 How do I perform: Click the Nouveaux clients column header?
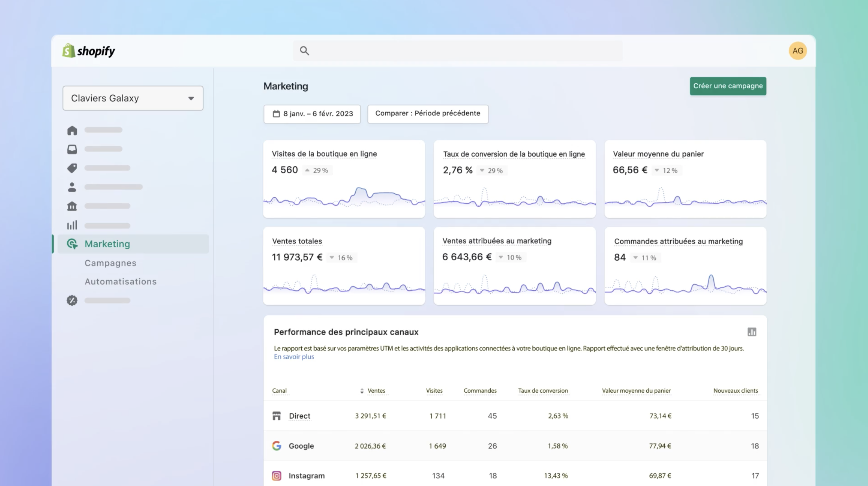pyautogui.click(x=736, y=391)
